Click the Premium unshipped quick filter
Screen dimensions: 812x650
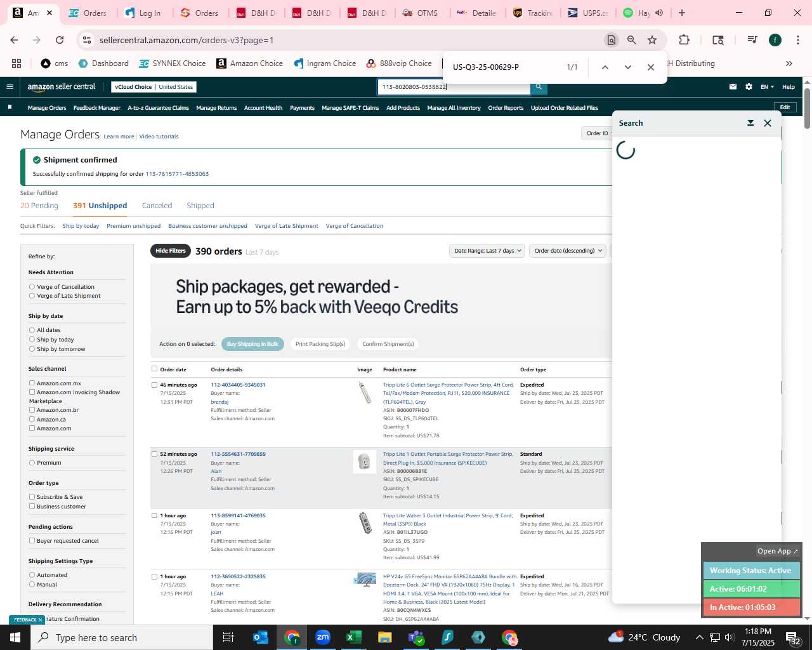click(x=133, y=226)
